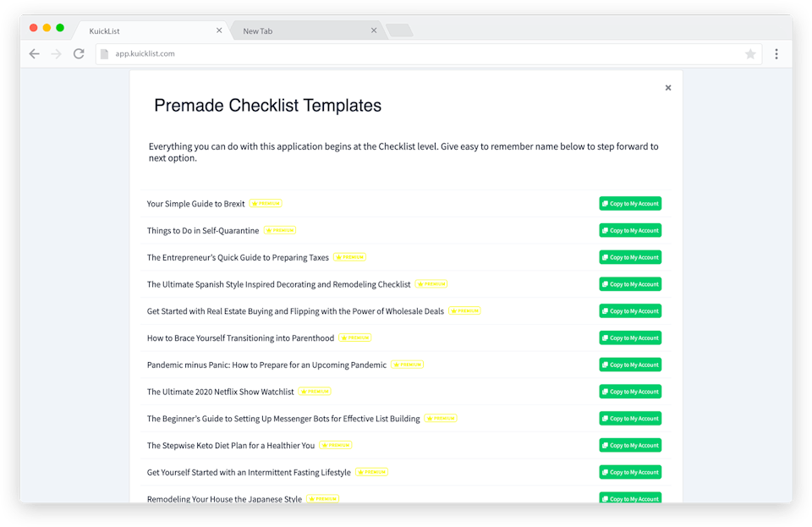Reload the page with the refresh icon

(79, 53)
